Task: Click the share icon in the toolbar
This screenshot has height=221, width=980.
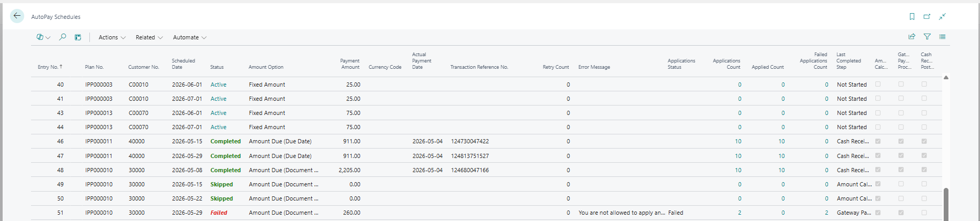Action: tap(912, 37)
